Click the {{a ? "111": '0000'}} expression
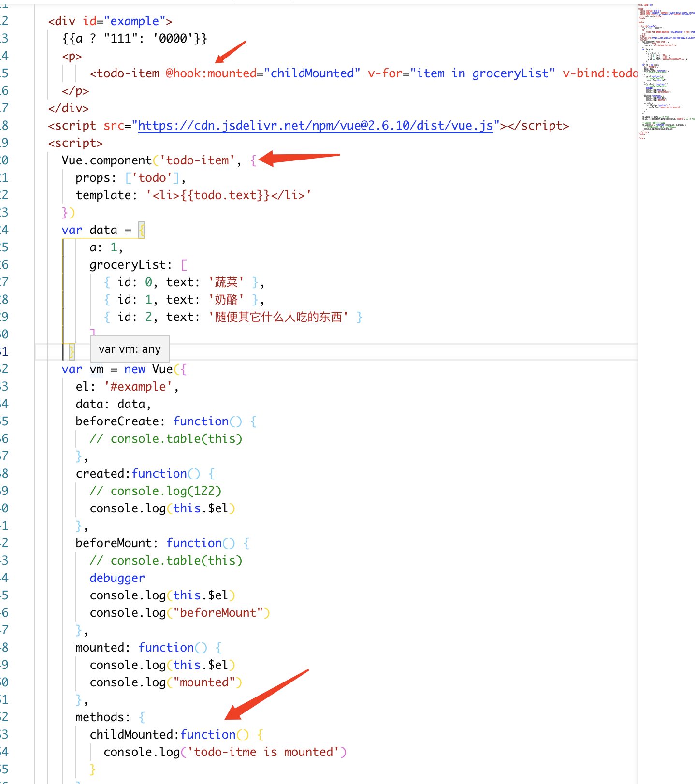This screenshot has height=784, width=695. click(x=135, y=39)
